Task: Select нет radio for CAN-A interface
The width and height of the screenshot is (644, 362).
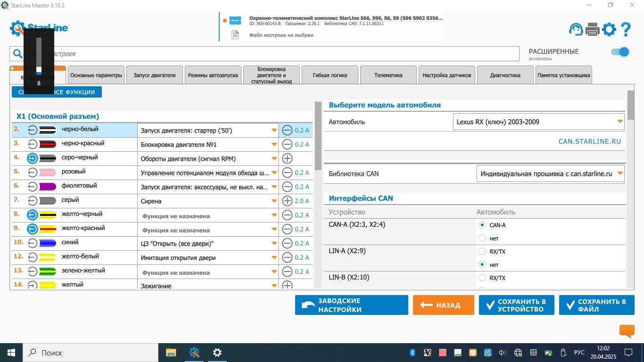Action: [482, 238]
